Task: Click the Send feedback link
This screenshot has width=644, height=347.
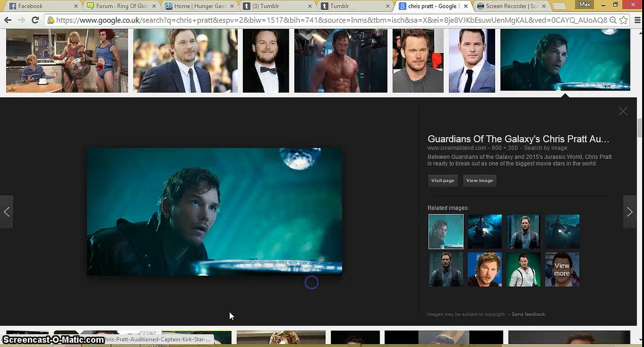Action: tap(528, 314)
